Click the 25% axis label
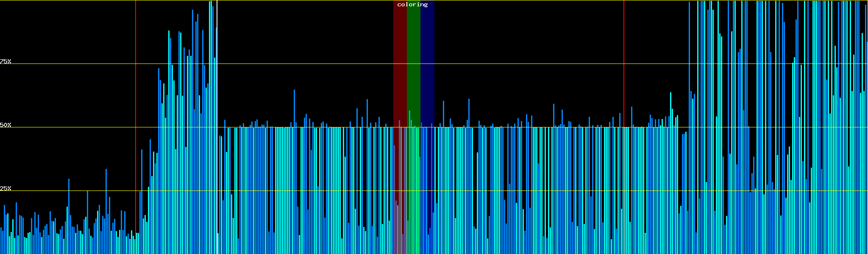This screenshot has height=254, width=868. point(6,188)
